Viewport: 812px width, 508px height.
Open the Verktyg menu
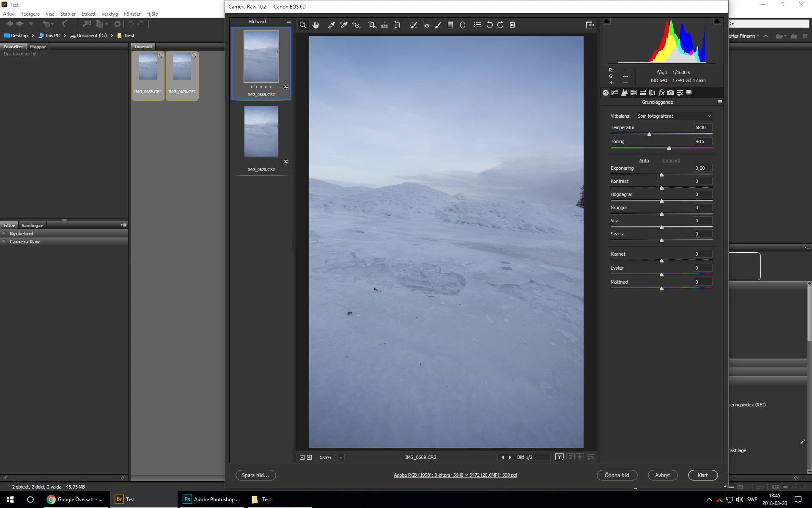coord(110,14)
